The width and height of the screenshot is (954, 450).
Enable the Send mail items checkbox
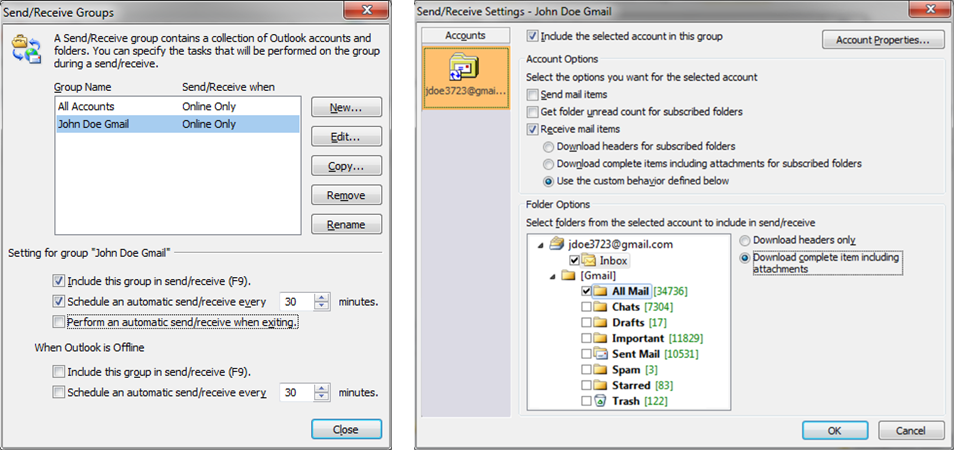coord(533,94)
